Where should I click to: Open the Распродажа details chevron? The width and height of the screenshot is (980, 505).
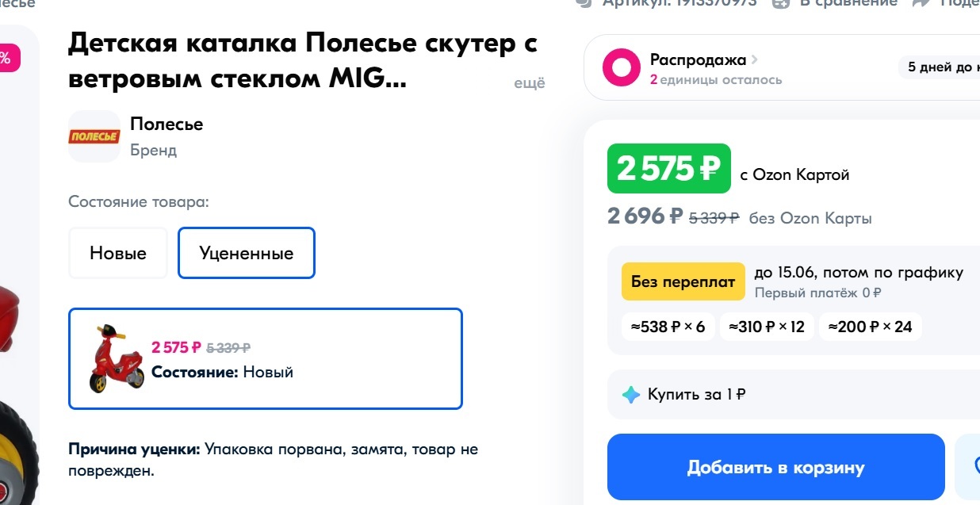754,59
